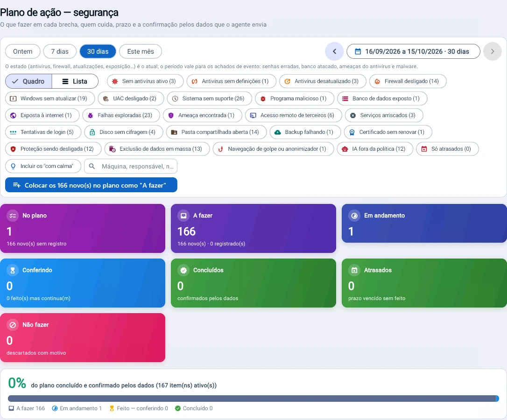Screen dimensions: 507x420
Task: Click Colocar os 166 novo(s) no plano button
Action: pos(91,185)
